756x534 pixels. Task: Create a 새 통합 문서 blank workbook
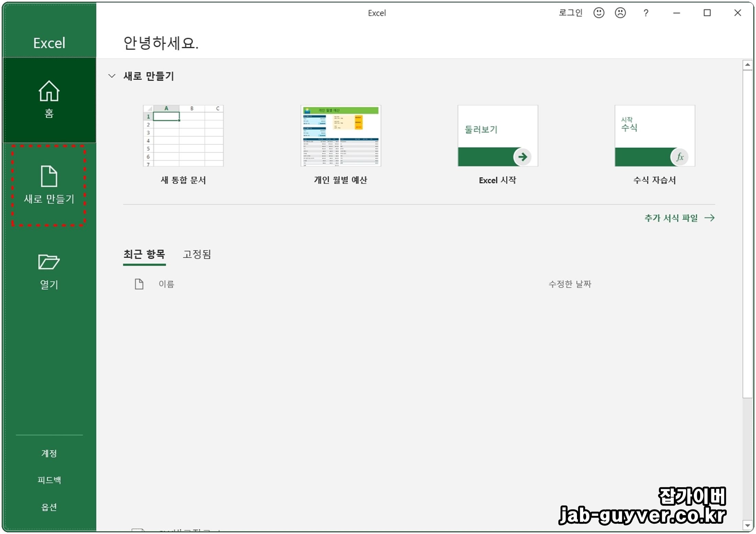pos(183,136)
